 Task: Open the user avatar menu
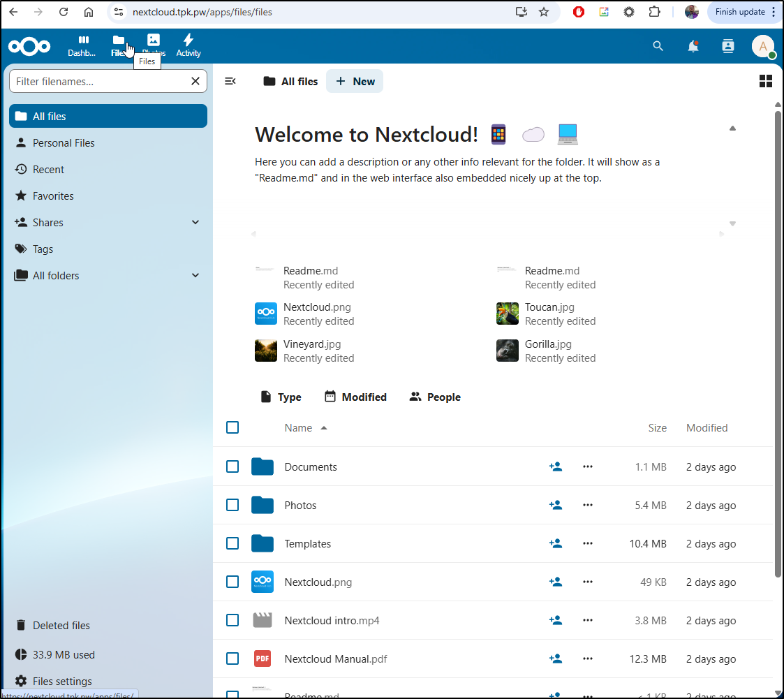pos(763,47)
